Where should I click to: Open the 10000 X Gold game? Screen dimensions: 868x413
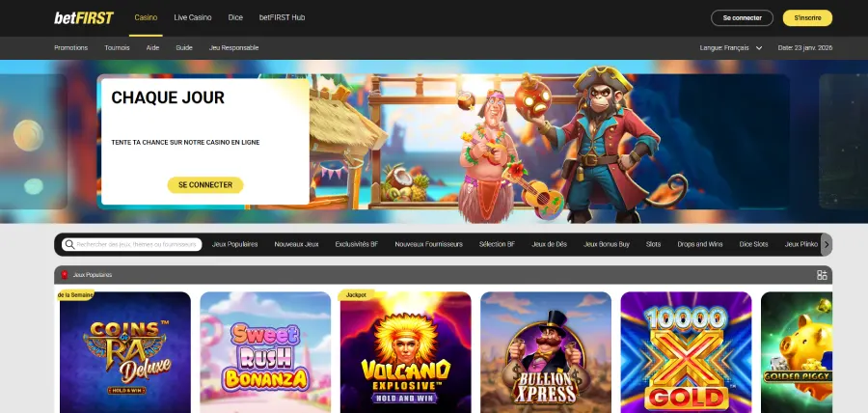[x=687, y=352]
